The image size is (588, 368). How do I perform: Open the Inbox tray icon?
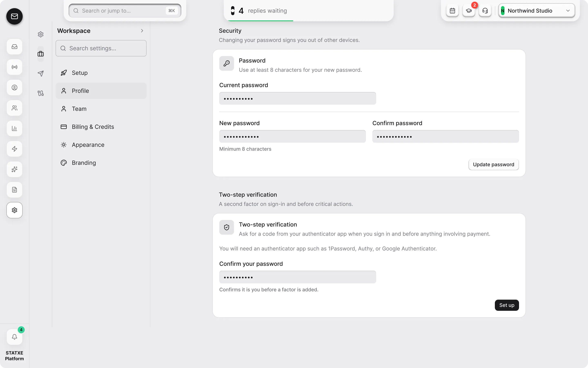(14, 46)
